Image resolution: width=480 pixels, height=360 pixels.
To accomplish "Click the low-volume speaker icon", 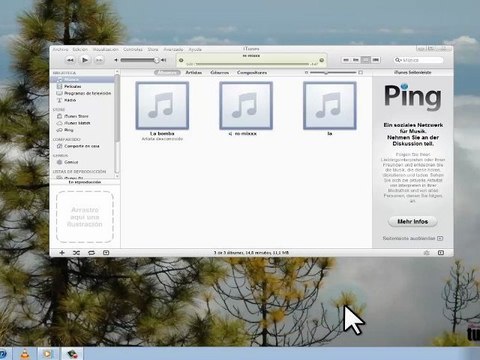I will pos(116,60).
